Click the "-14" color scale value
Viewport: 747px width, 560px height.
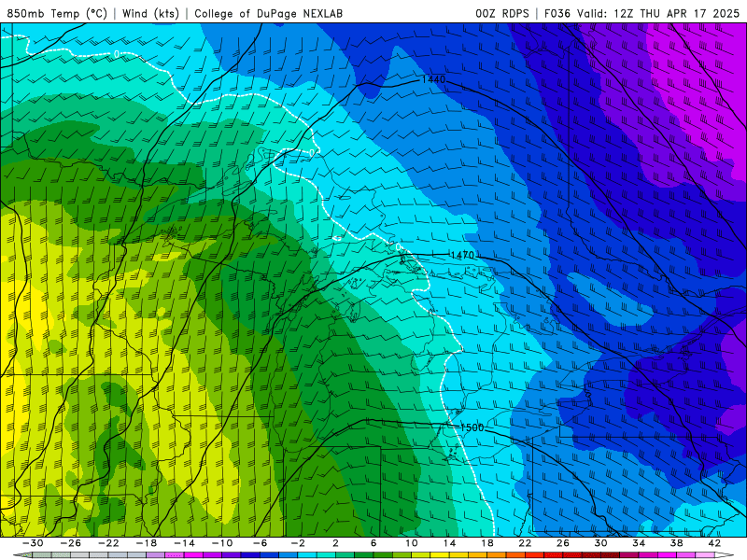pos(184,543)
